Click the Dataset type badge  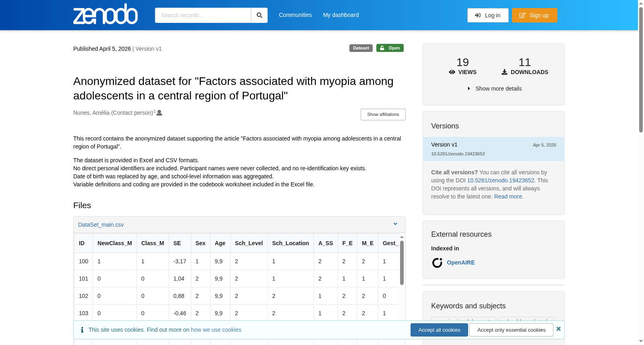pyautogui.click(x=361, y=48)
